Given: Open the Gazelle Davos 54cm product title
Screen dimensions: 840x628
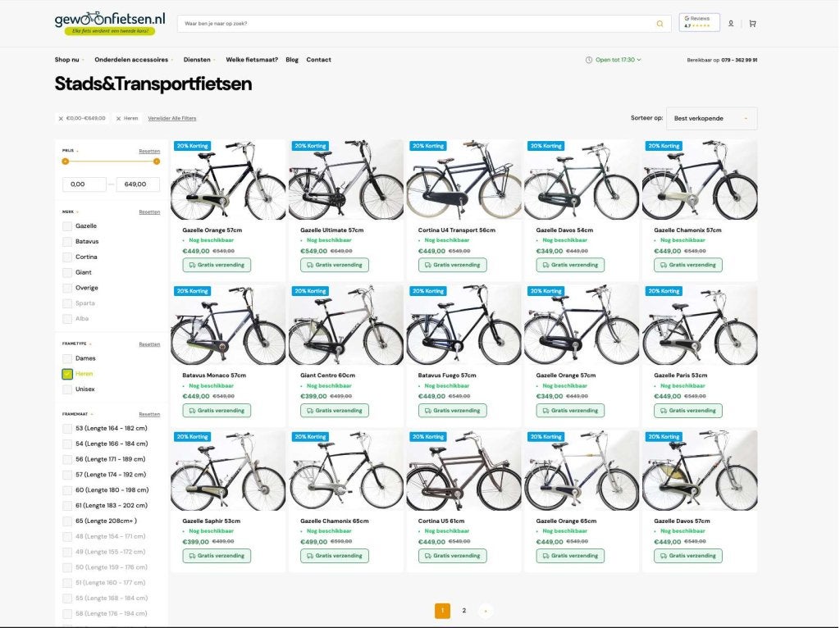Looking at the screenshot, I should coord(564,230).
